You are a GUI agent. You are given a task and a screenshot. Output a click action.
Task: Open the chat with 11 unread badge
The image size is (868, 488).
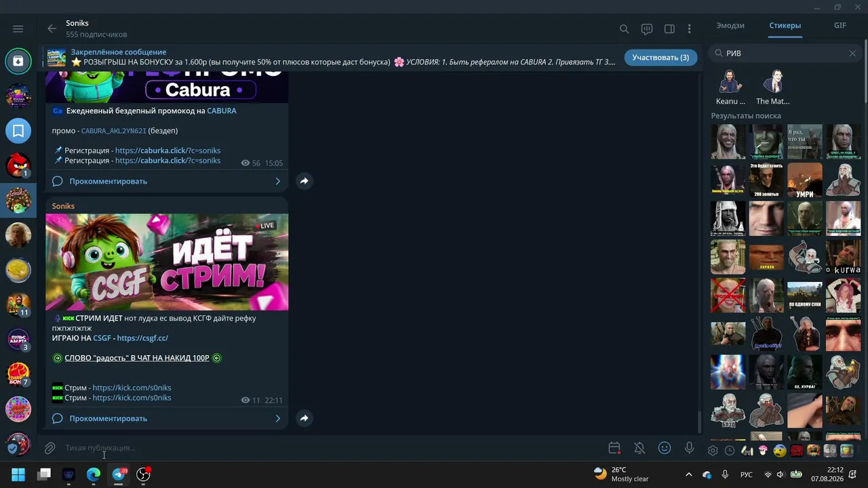pos(18,304)
